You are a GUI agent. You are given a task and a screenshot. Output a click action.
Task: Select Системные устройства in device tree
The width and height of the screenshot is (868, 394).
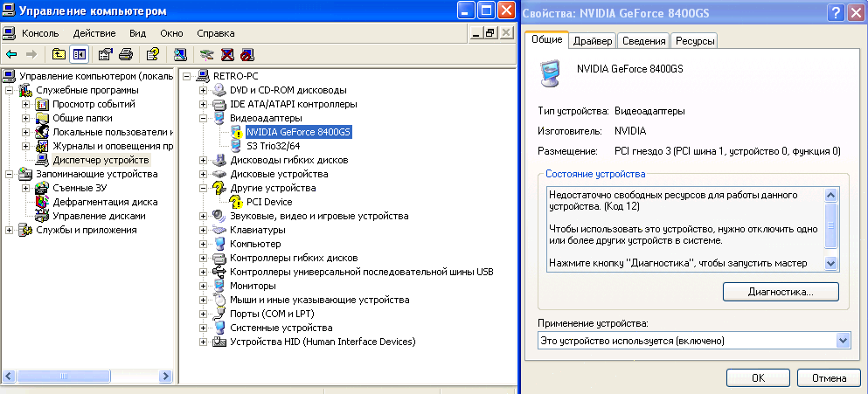[x=281, y=328]
